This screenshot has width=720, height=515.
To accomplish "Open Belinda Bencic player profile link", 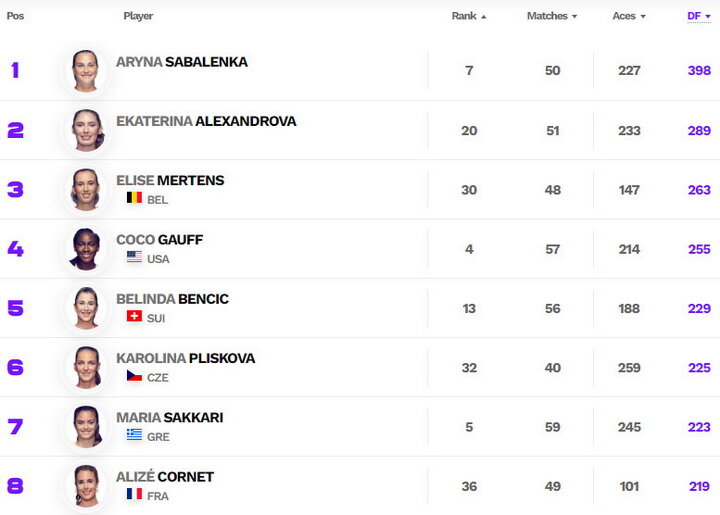I will tap(172, 299).
